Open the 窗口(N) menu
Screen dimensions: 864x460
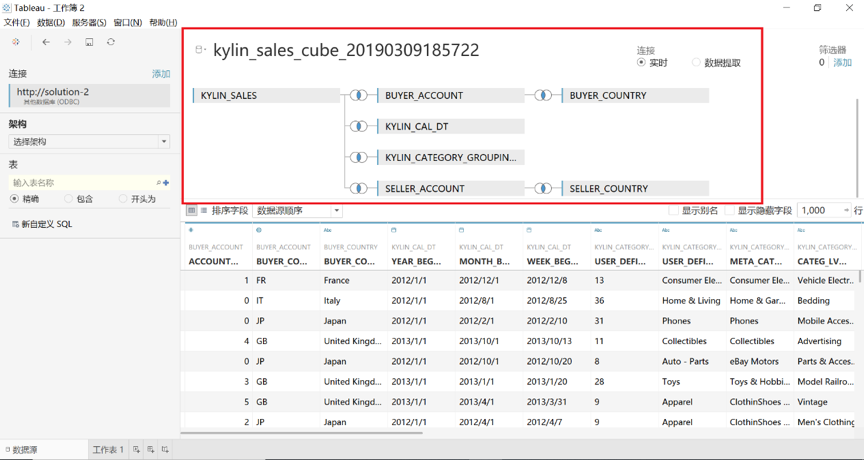click(128, 23)
